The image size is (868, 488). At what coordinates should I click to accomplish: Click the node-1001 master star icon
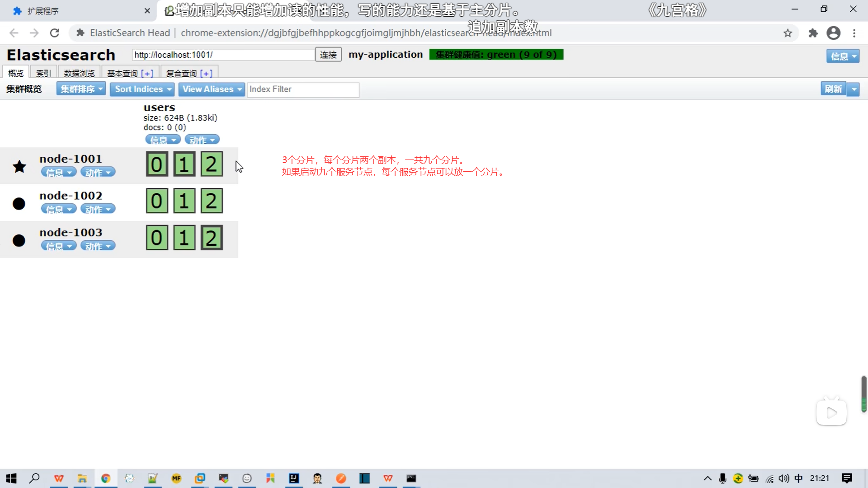tap(19, 167)
